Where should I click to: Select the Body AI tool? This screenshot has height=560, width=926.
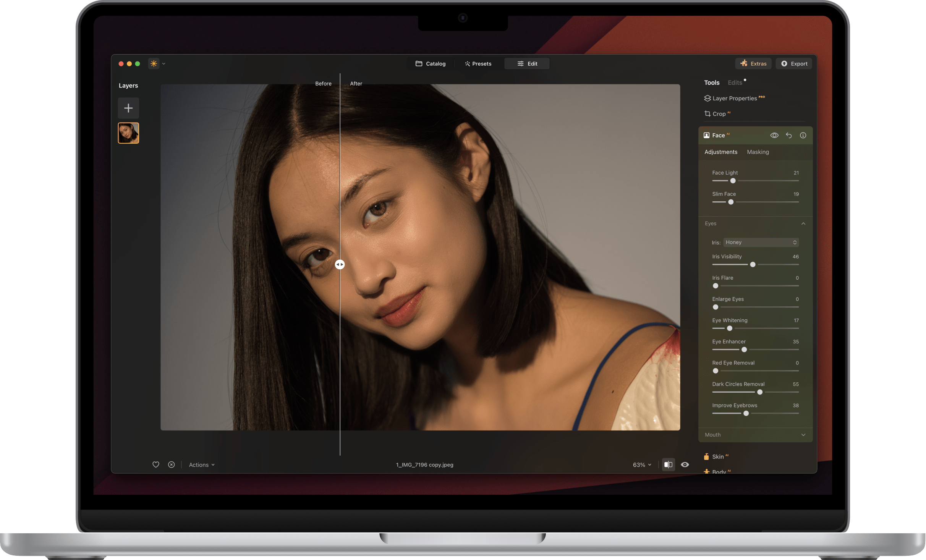(720, 472)
